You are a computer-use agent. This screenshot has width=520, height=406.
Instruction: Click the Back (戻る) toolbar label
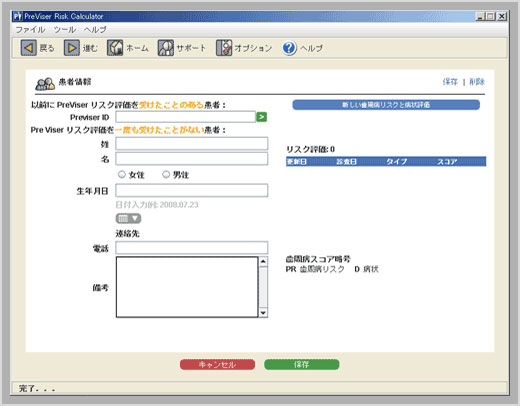pos(47,48)
